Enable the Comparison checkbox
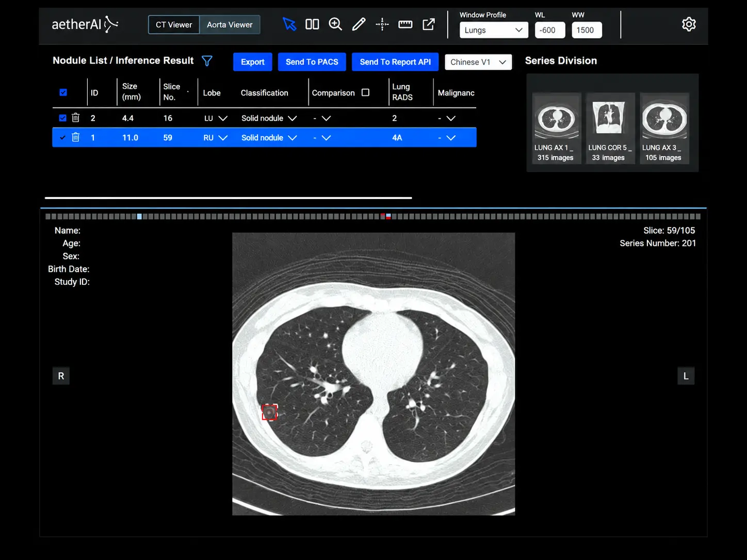 [x=366, y=93]
